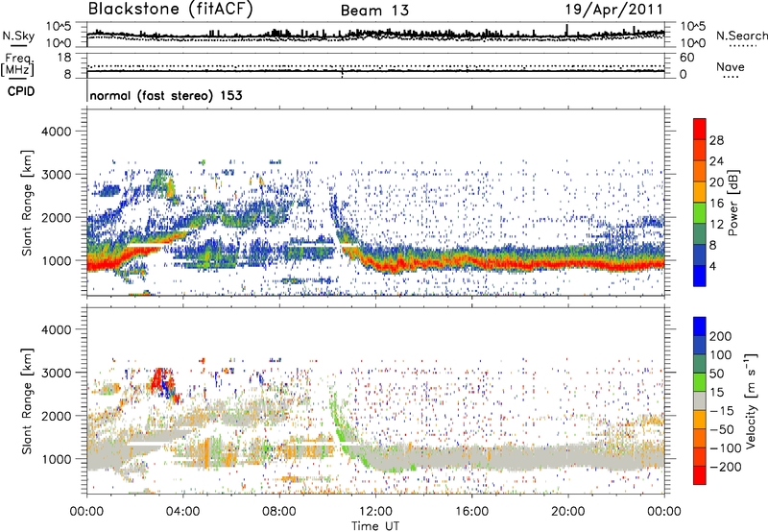
Task: Click the '-50' velocity scale value
Action: tap(722, 429)
